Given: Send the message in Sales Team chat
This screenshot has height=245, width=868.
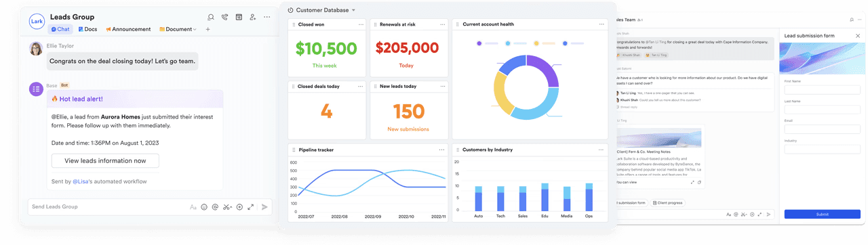Looking at the screenshot, I should coord(768,214).
